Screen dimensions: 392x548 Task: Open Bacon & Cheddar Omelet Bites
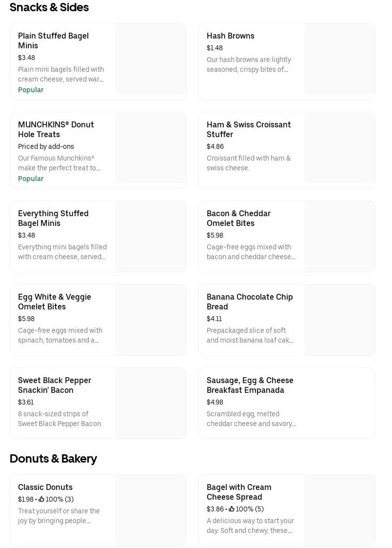[238, 218]
